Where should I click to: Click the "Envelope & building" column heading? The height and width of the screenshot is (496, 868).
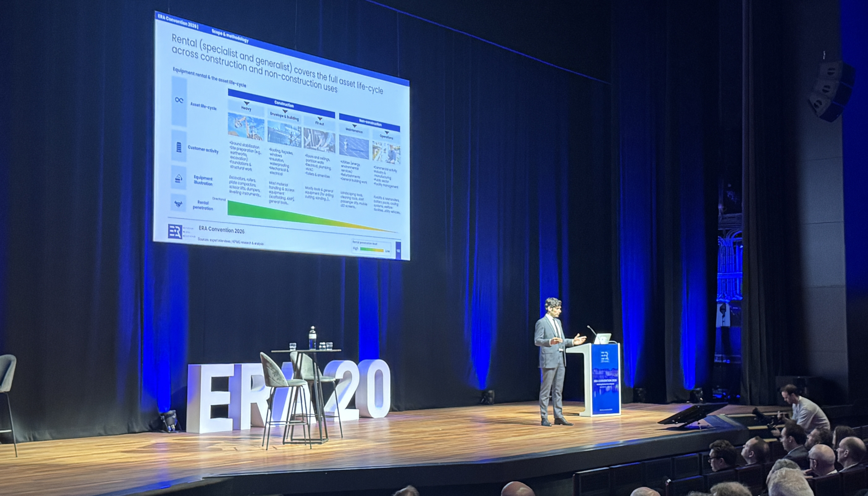(x=284, y=117)
